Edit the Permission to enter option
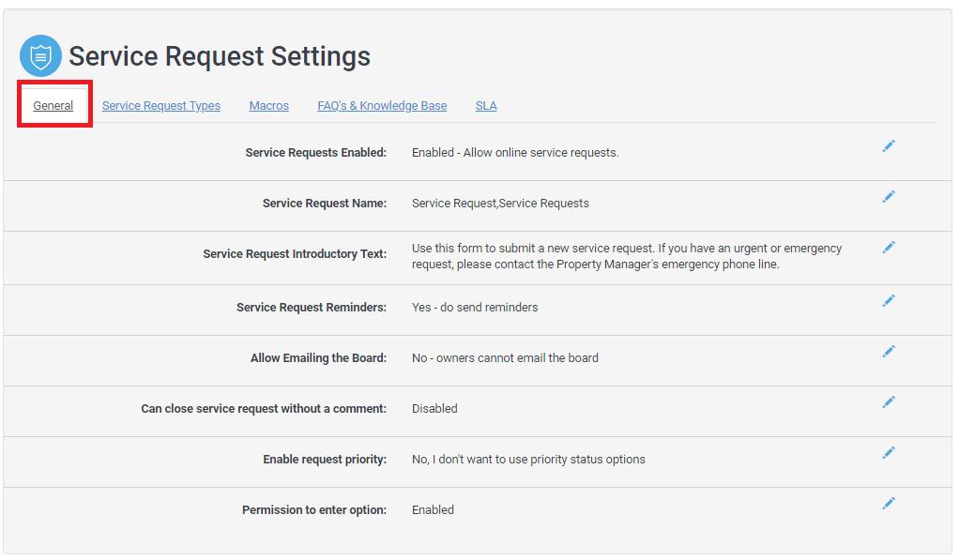The image size is (959, 560). (x=888, y=504)
